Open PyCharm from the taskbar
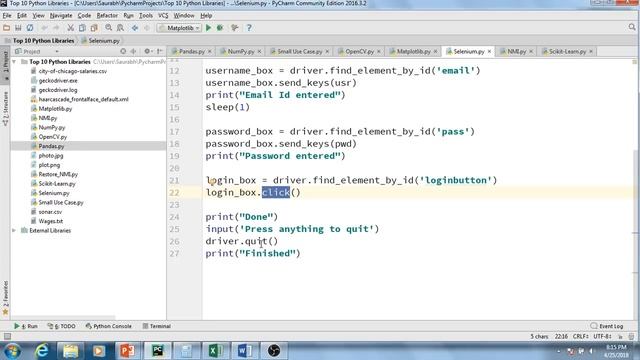Image resolution: width=640 pixels, height=360 pixels. [158, 351]
